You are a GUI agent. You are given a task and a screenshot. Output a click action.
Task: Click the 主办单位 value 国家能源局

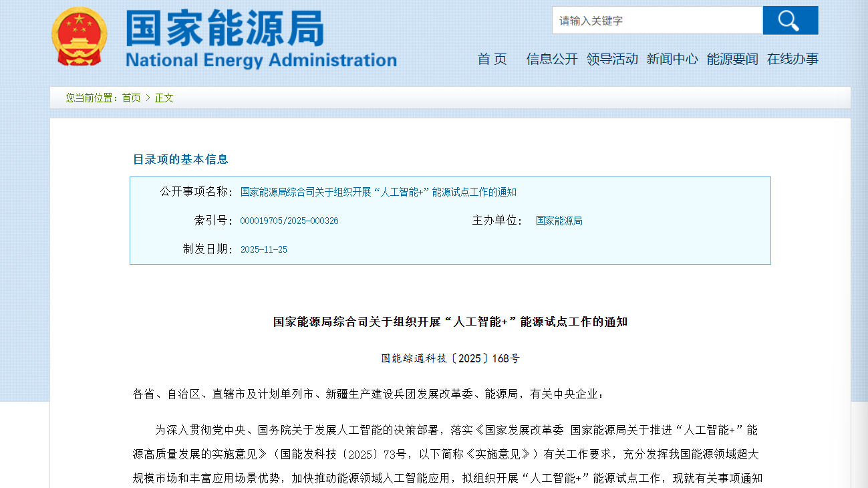[559, 221]
